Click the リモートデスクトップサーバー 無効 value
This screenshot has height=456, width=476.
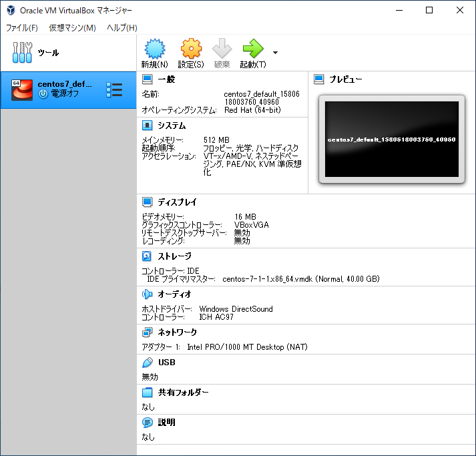point(242,232)
